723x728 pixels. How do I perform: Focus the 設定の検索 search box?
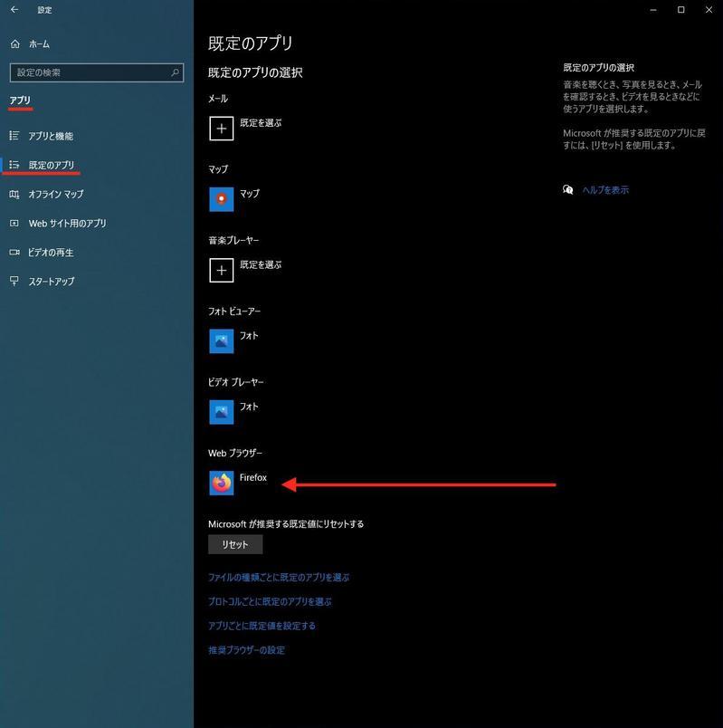(97, 72)
